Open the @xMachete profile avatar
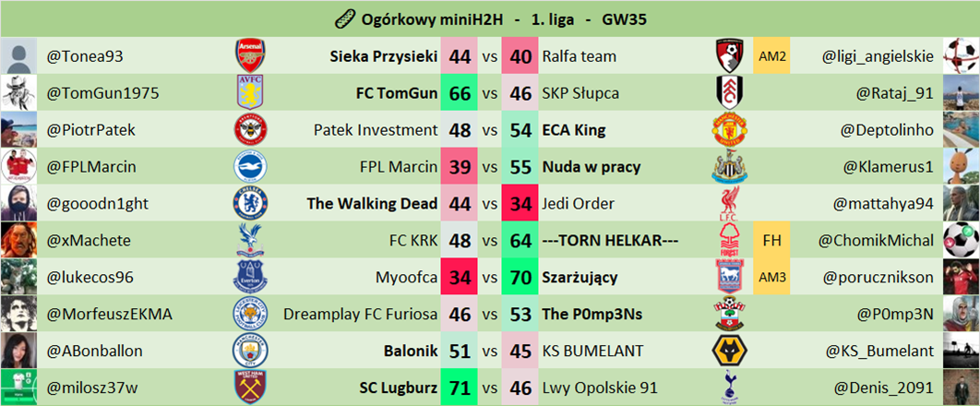 [x=18, y=240]
